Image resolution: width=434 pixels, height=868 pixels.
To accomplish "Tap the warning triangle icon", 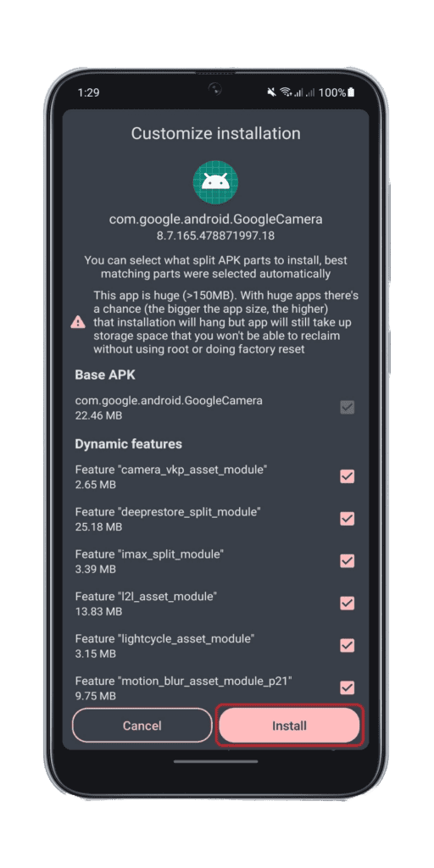I will click(x=78, y=321).
